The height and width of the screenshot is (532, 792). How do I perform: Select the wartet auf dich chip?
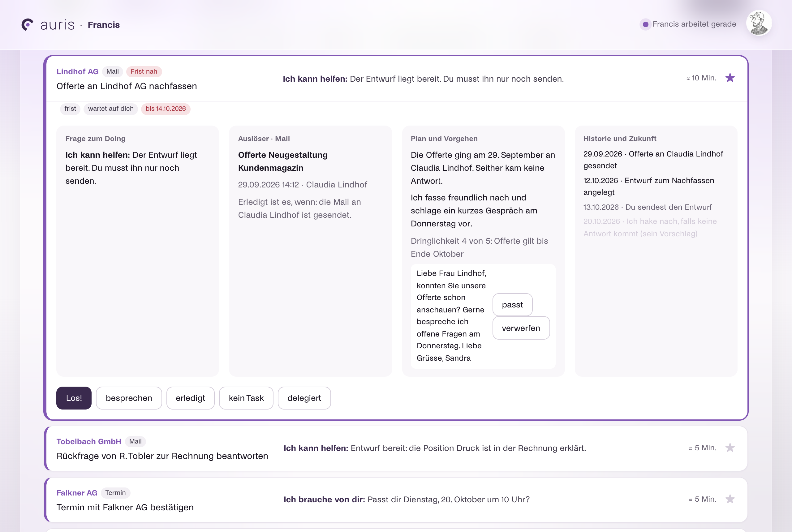(111, 109)
